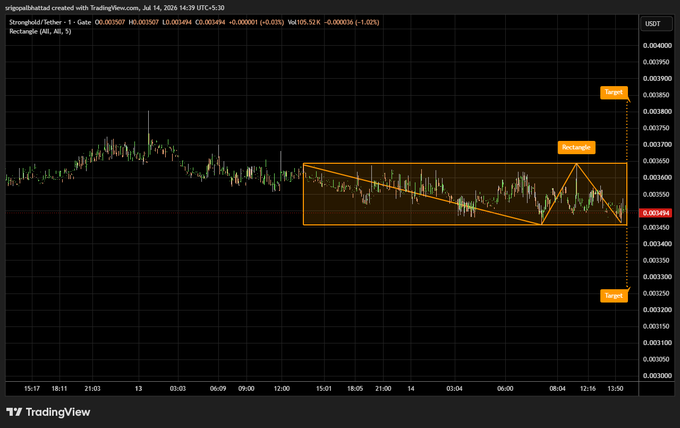
Task: Click the Rectangle (All, All, 5) indicator label
Action: (x=40, y=31)
